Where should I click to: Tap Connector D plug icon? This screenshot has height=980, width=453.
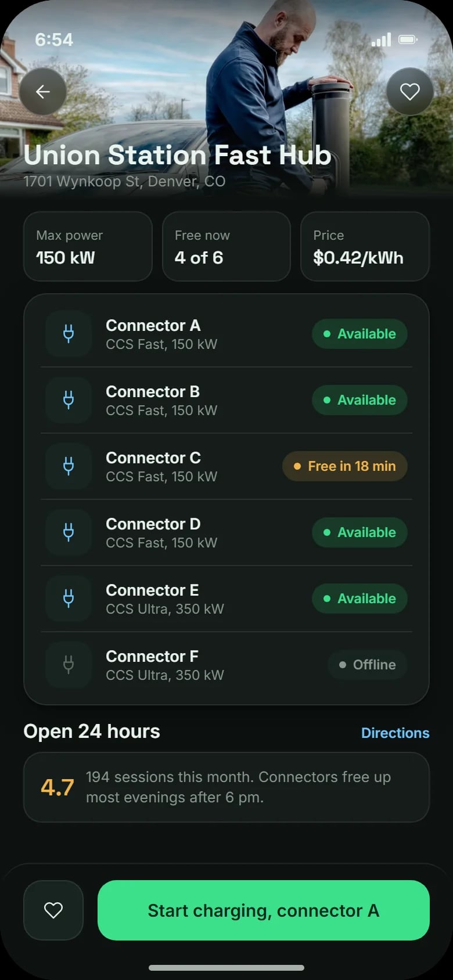(69, 532)
